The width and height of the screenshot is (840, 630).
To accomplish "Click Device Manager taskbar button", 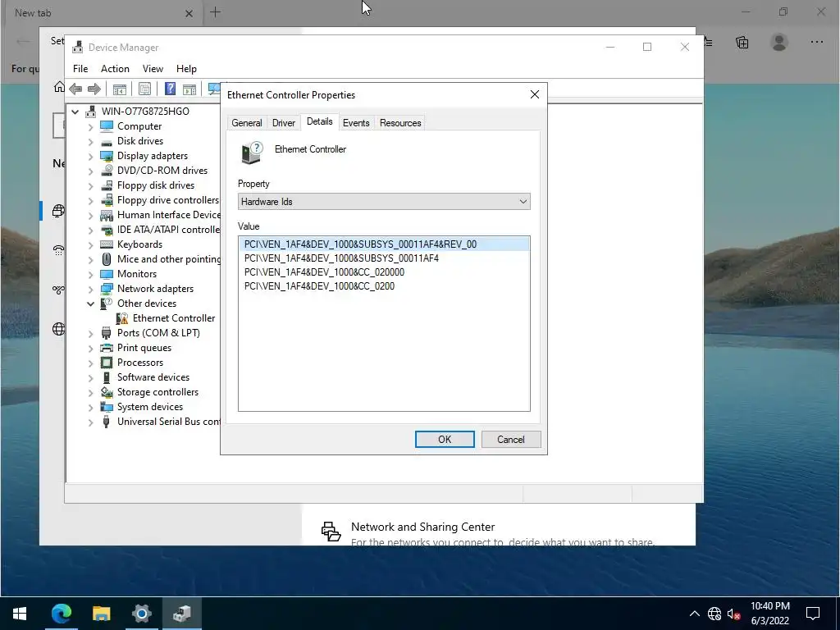I will (x=181, y=613).
